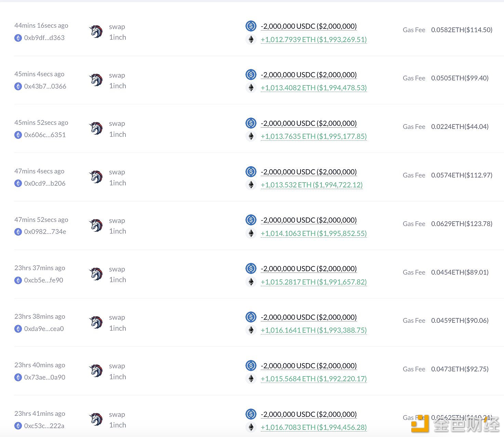Open the ETH token icon beside +1,016.7083 ETH
The image size is (504, 437).
click(251, 427)
